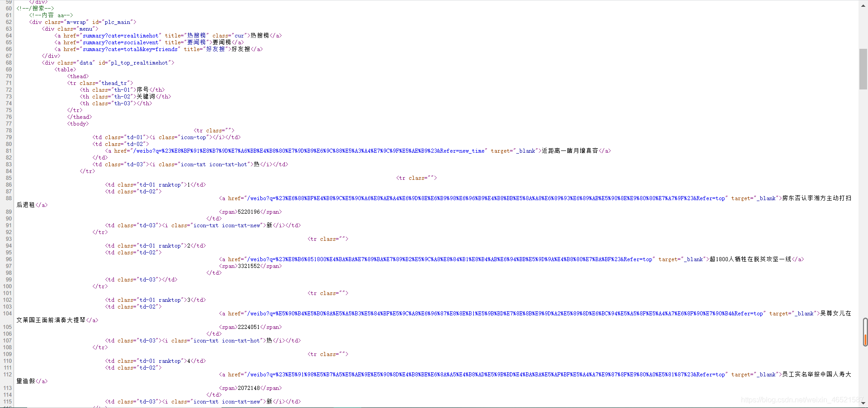Click the vertical scrollbar thumb
868x408 pixels.
863,69
